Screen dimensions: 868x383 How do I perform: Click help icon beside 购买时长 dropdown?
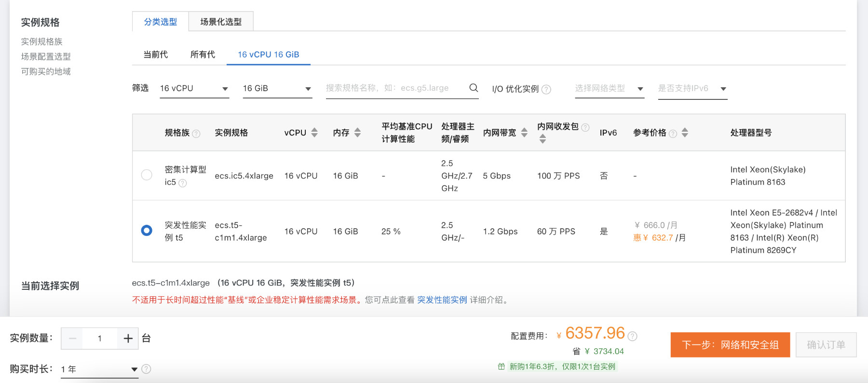pyautogui.click(x=146, y=369)
